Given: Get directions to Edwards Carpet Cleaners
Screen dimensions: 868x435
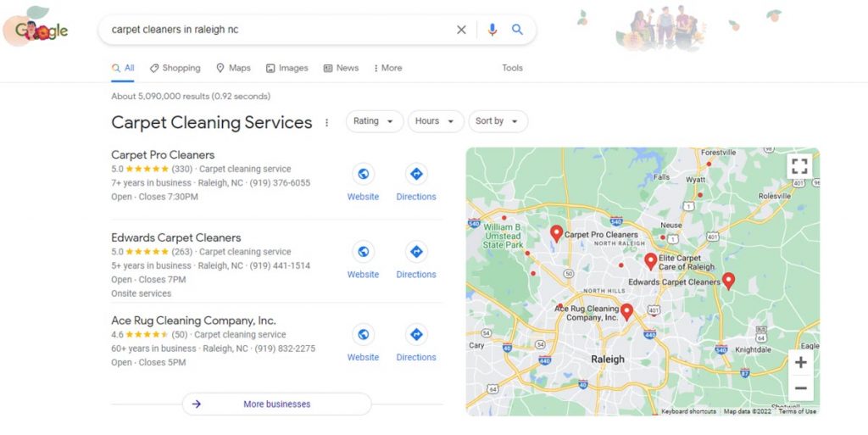Looking at the screenshot, I should [x=416, y=252].
